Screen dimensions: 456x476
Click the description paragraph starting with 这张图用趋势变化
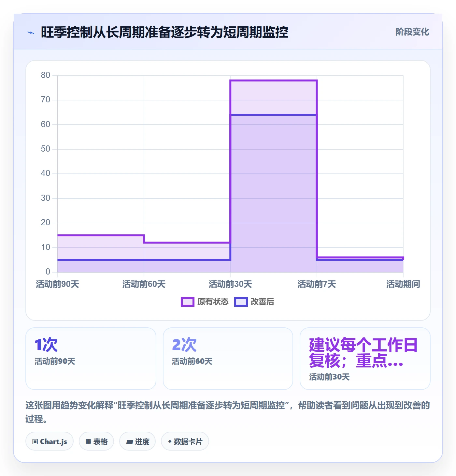coord(228,412)
